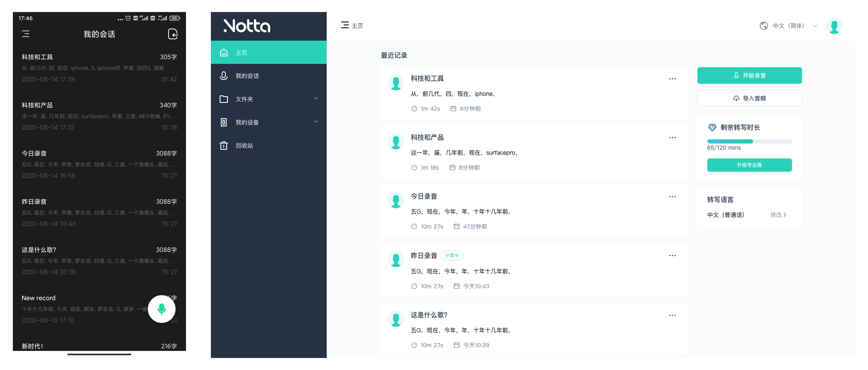Go to 我的会话 in the sidebar
Image resolution: width=868 pixels, height=370 pixels.
coord(247,76)
